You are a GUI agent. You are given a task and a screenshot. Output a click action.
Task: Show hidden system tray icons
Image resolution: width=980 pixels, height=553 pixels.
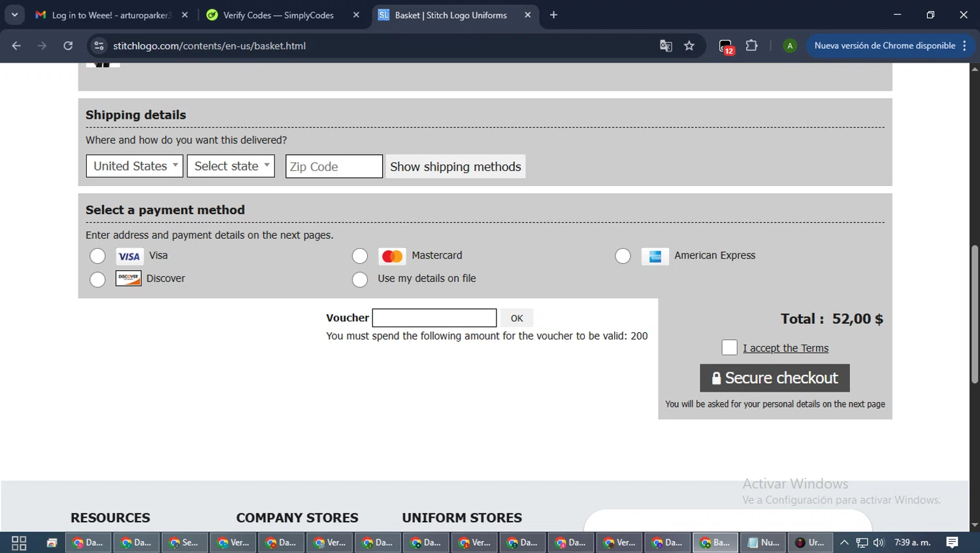point(844,543)
